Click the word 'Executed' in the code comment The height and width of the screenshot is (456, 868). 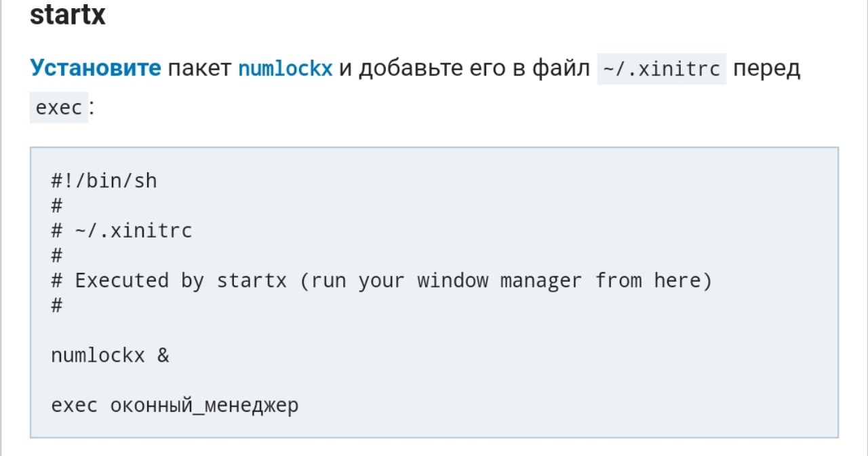(121, 280)
